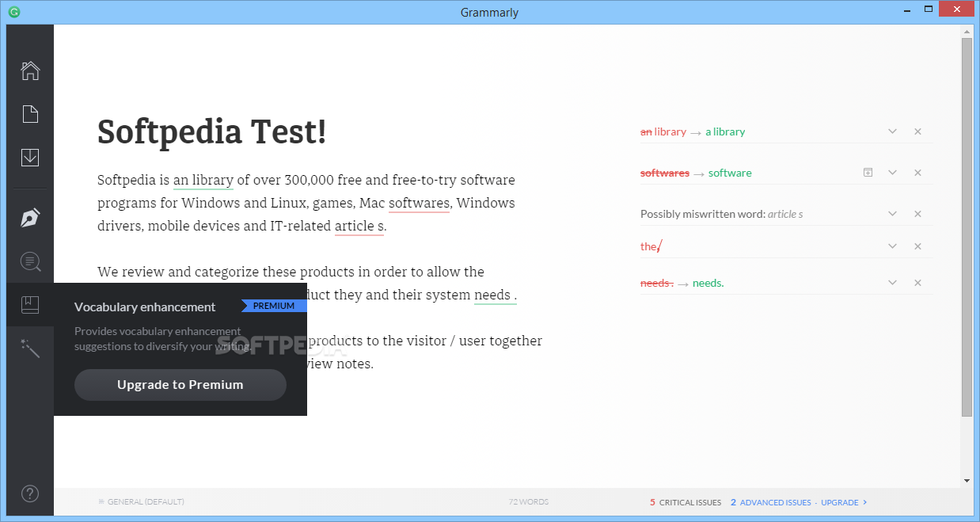Accept the 'a library' correction
This screenshot has height=522, width=980.
[725, 131]
